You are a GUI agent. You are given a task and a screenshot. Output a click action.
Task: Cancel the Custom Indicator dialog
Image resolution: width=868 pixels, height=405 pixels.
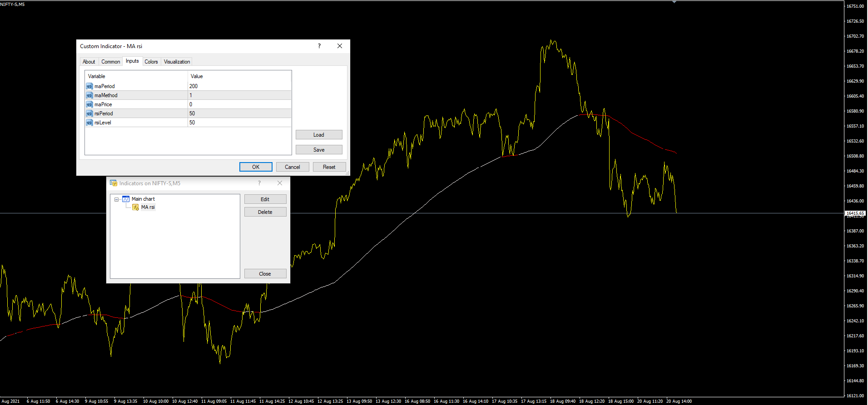[x=293, y=167]
